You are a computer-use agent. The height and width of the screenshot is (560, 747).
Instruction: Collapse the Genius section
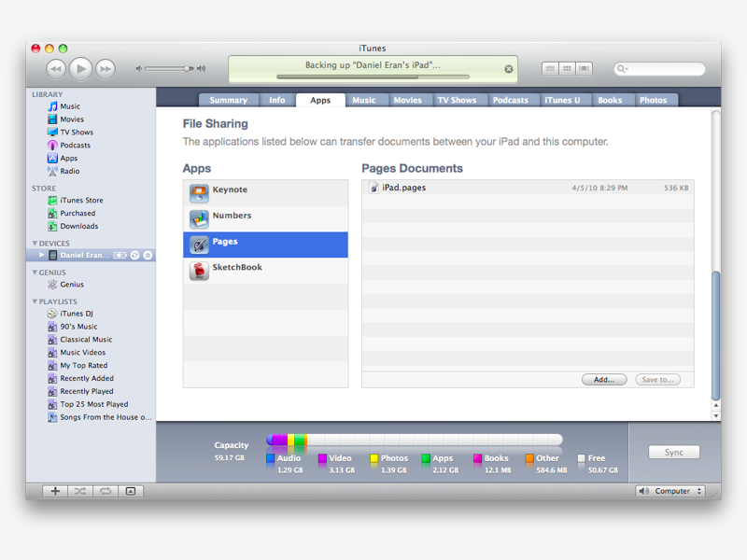[x=35, y=273]
